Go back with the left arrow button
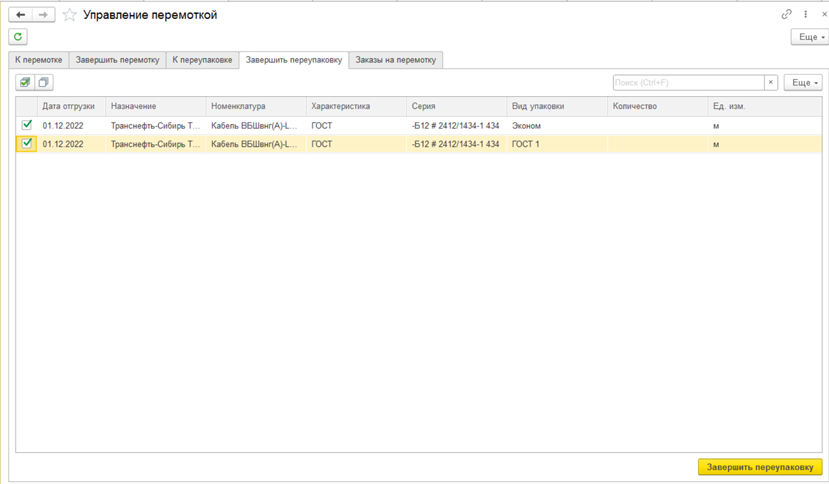Viewport: 829px width, 484px height. point(21,15)
